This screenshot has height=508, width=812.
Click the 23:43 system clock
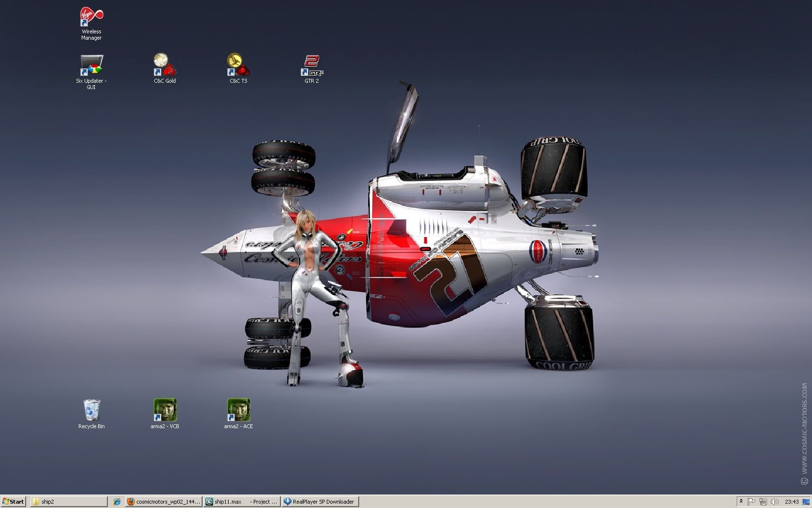coord(792,502)
